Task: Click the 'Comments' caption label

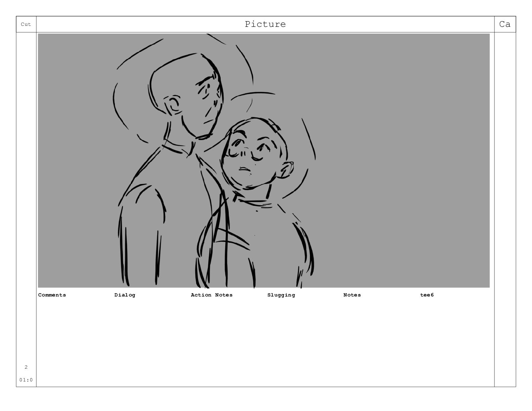Action: [x=52, y=295]
